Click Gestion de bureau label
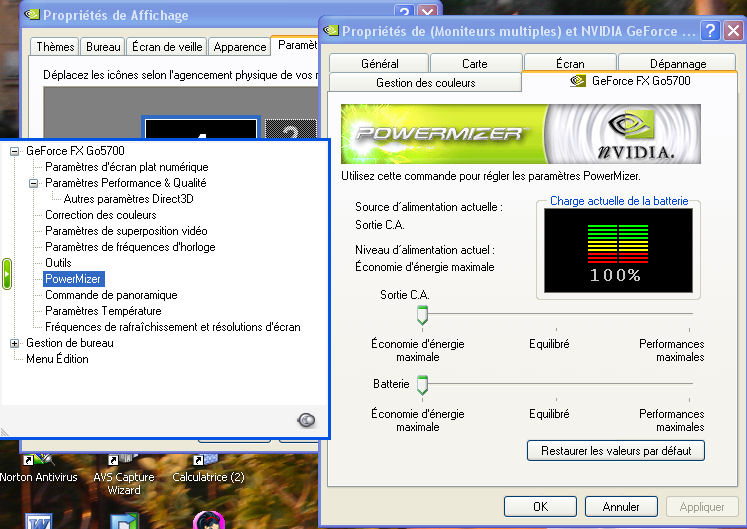Viewport: 747px width, 529px height. [70, 343]
